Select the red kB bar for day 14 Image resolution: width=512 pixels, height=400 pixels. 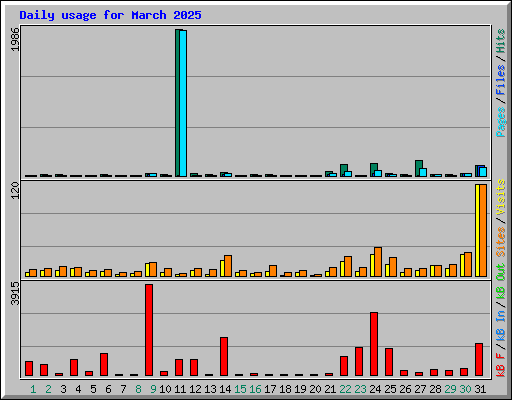click(224, 357)
